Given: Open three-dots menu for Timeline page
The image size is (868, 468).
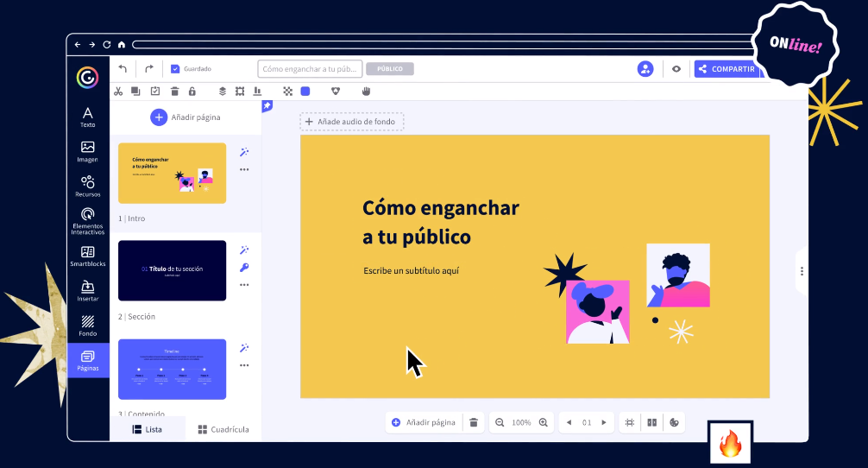Looking at the screenshot, I should click(244, 365).
